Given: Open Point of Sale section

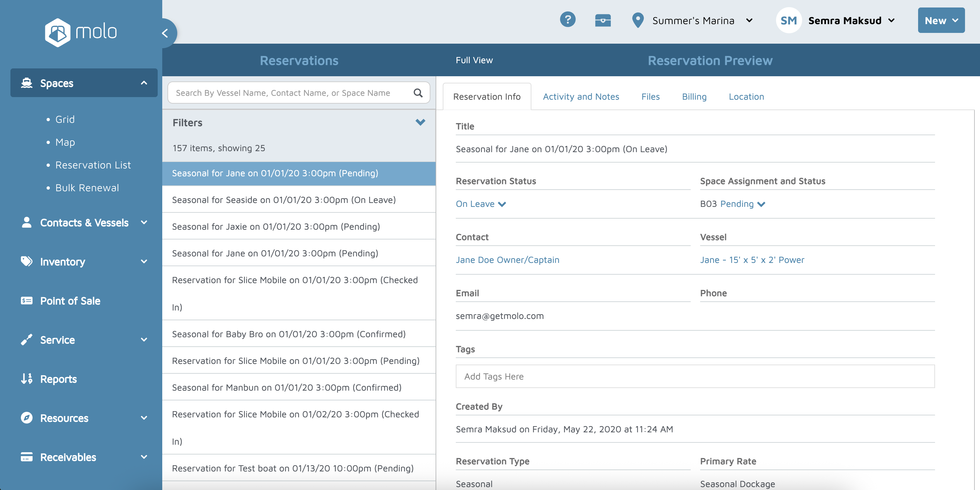Looking at the screenshot, I should pos(70,301).
